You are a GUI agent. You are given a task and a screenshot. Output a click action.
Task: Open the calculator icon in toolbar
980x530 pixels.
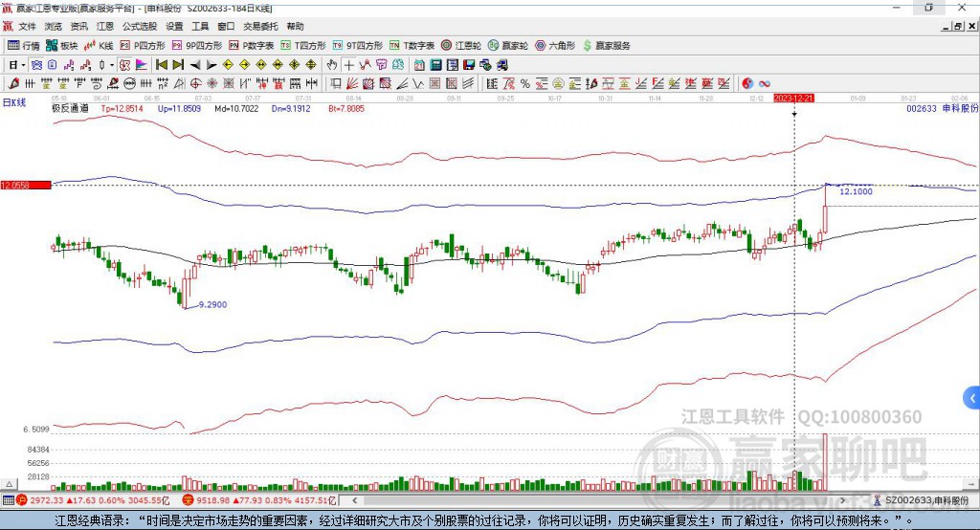pos(435,65)
